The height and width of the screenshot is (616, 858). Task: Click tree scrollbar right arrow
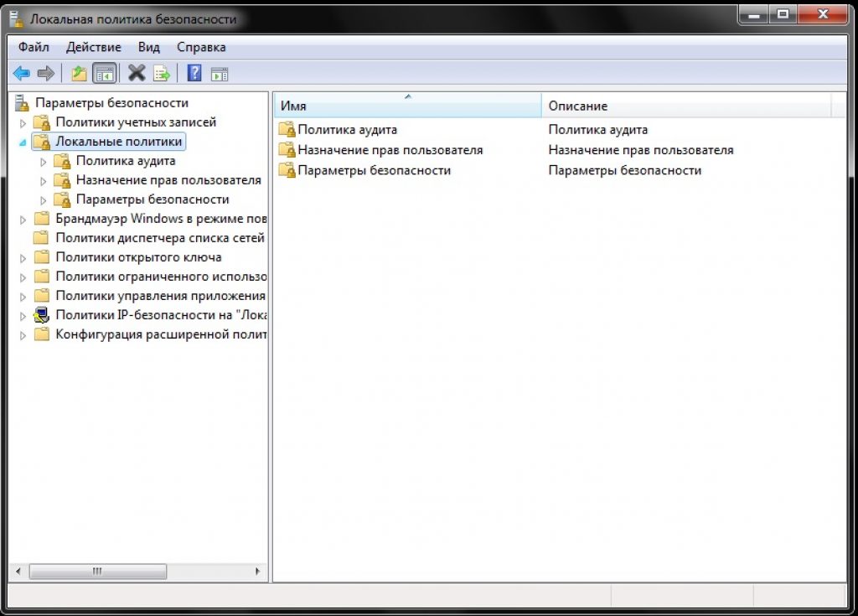pos(257,572)
